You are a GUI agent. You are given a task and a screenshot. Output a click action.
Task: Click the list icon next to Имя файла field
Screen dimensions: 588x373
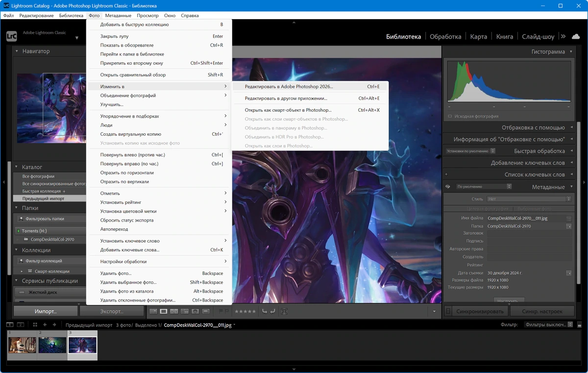(569, 218)
